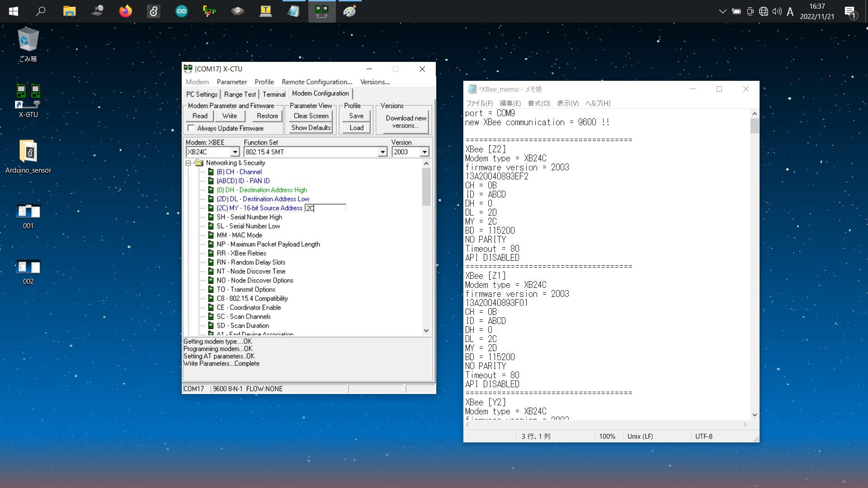Collapse the Networking & Security tree folder
The height and width of the screenshot is (488, 868).
point(189,163)
